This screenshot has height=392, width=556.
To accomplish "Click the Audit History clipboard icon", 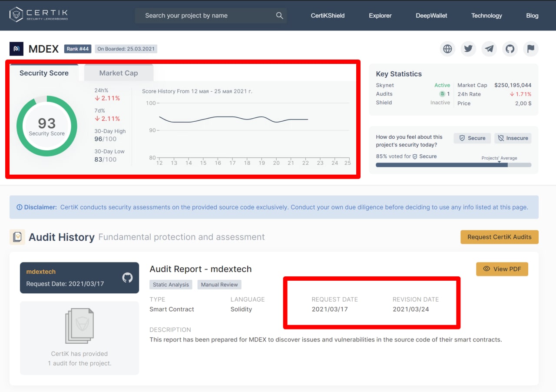I will point(17,237).
